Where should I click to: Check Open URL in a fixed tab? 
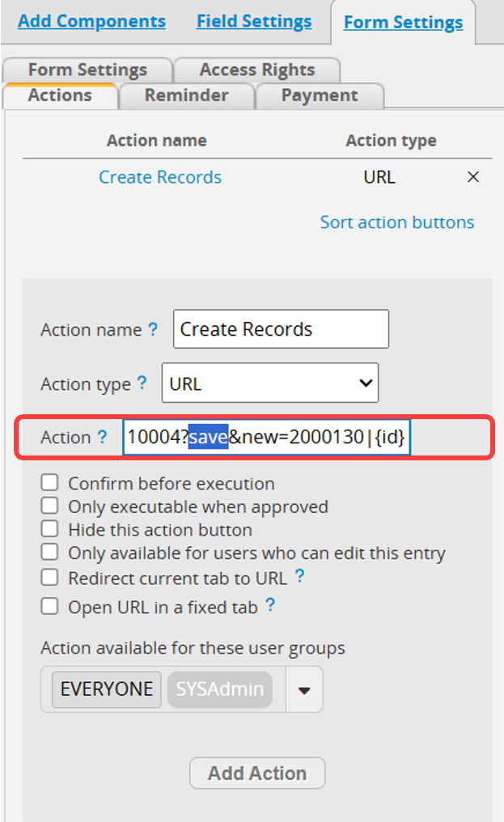[x=50, y=607]
